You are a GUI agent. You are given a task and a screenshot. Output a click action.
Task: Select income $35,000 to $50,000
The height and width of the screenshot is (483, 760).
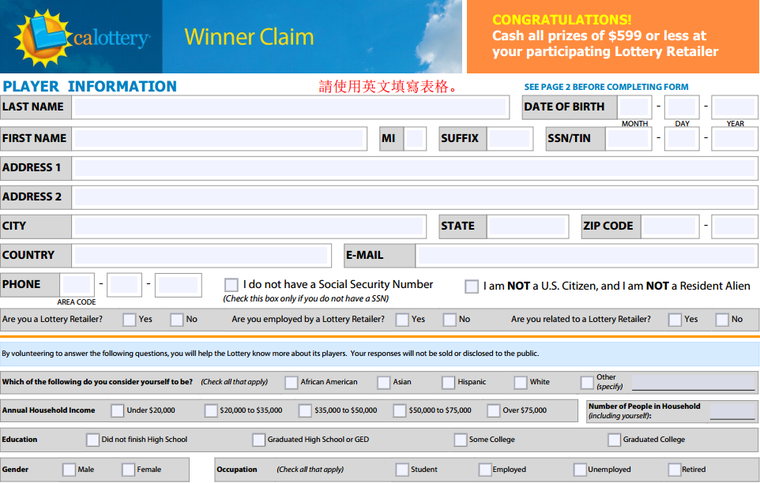[x=305, y=411]
